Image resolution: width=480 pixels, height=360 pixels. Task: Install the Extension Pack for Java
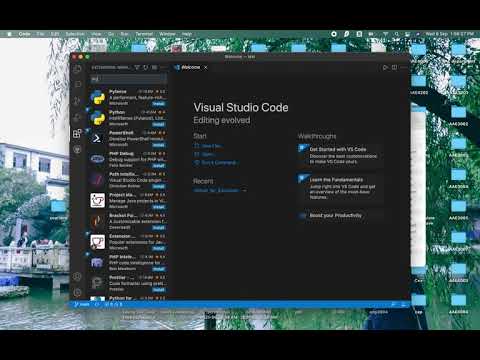click(159, 248)
